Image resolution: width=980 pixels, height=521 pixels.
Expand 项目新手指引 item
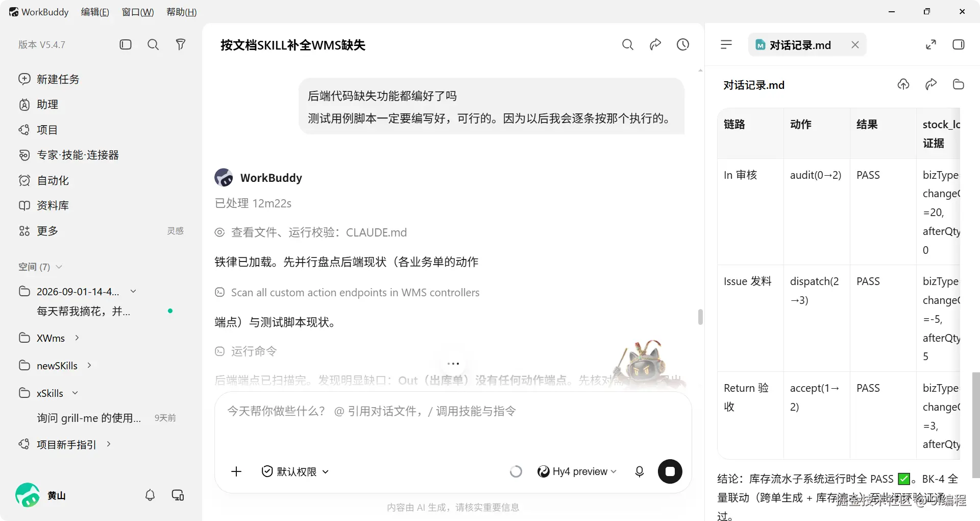[x=108, y=444]
